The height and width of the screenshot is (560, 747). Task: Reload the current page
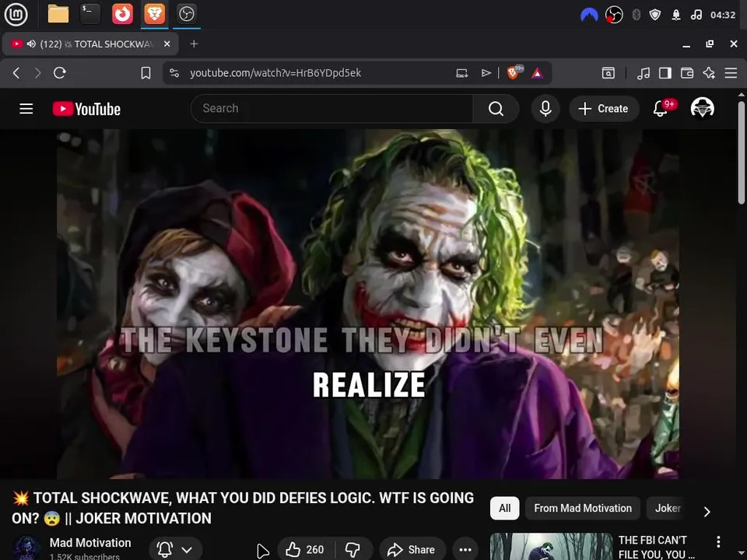60,73
